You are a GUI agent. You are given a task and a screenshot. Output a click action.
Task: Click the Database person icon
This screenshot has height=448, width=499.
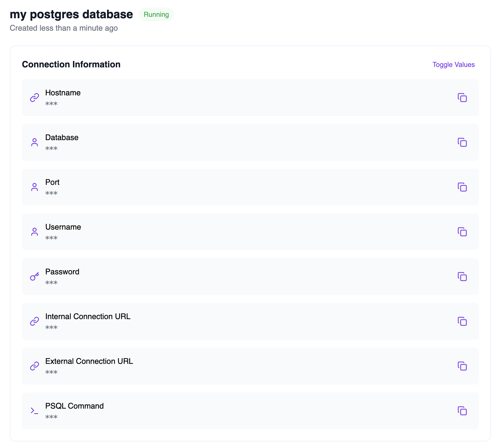(x=35, y=142)
